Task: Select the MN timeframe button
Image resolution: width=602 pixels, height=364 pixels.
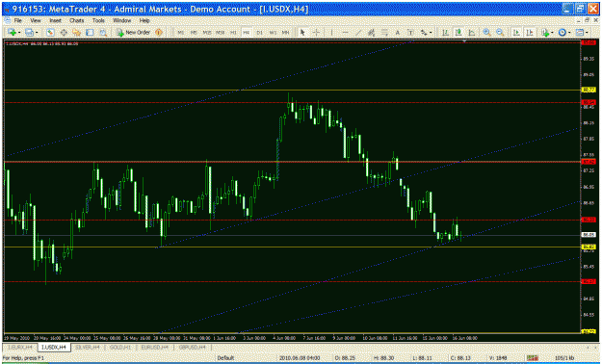Action: [x=286, y=33]
